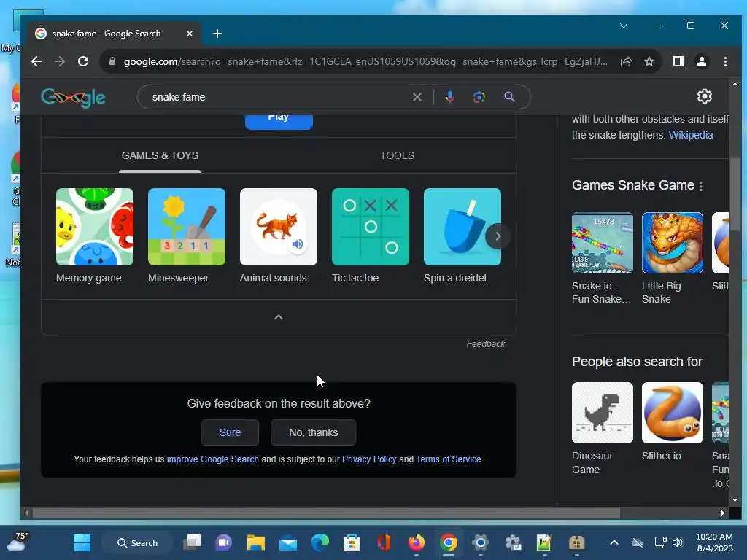This screenshot has width=747, height=560.
Task: Open Chrome side panel
Action: 678,61
